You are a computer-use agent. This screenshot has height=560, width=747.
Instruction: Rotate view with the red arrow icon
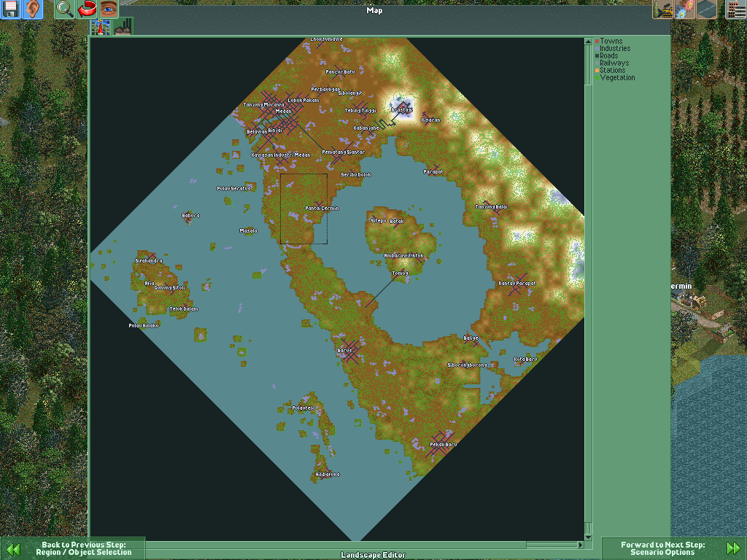(x=86, y=9)
